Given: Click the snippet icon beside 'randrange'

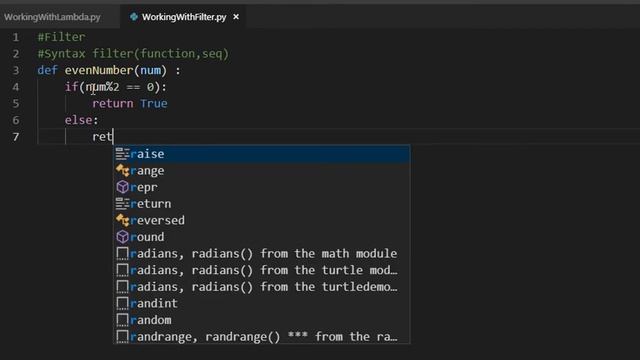Looking at the screenshot, I should pos(122,337).
